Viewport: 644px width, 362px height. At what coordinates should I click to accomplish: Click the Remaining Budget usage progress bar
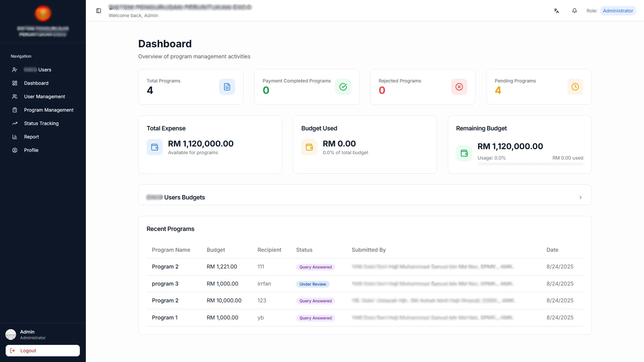tap(530, 164)
